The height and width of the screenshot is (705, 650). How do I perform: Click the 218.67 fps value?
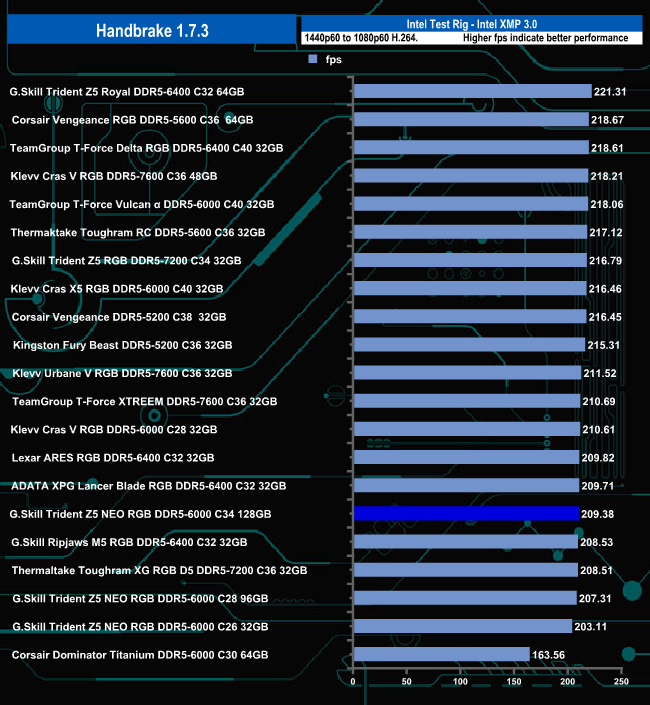607,120
